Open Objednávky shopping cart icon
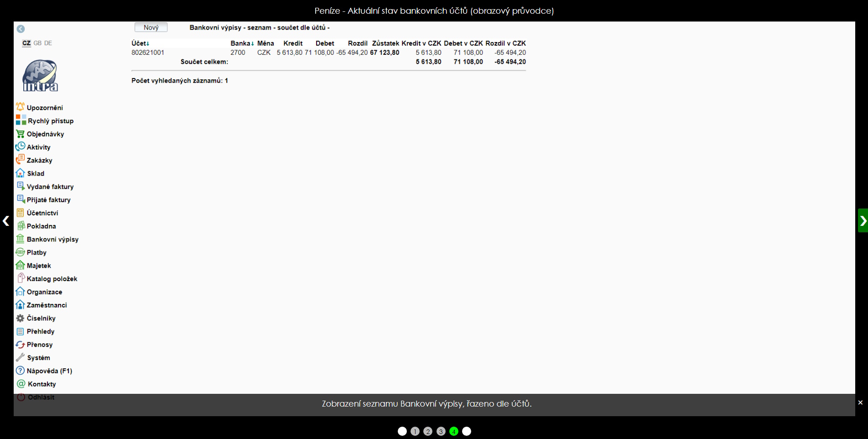The width and height of the screenshot is (868, 439). (20, 134)
